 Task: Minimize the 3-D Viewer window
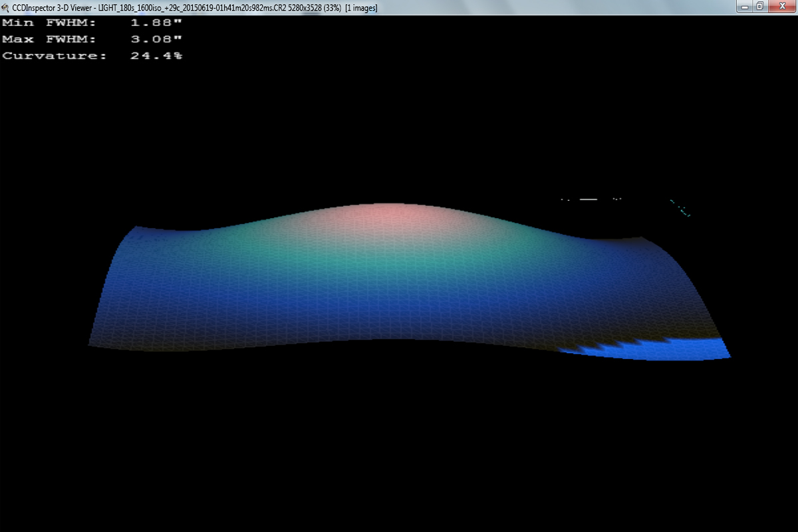click(x=745, y=6)
